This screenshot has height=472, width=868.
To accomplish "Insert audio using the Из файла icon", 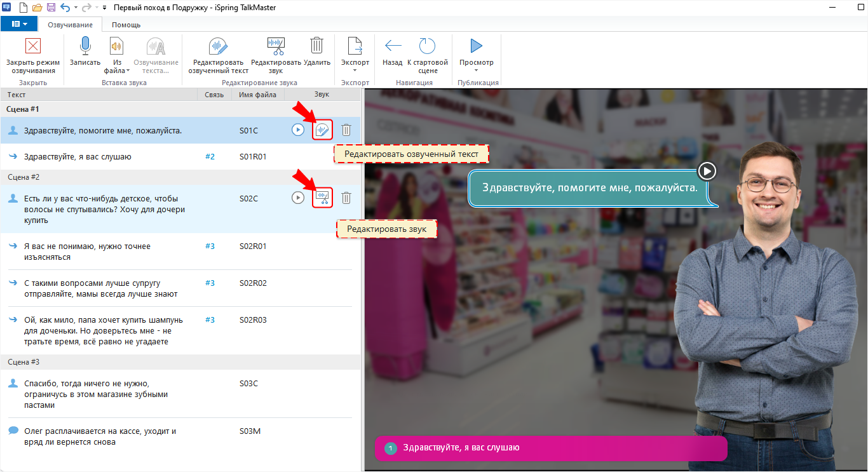I will coord(117,46).
